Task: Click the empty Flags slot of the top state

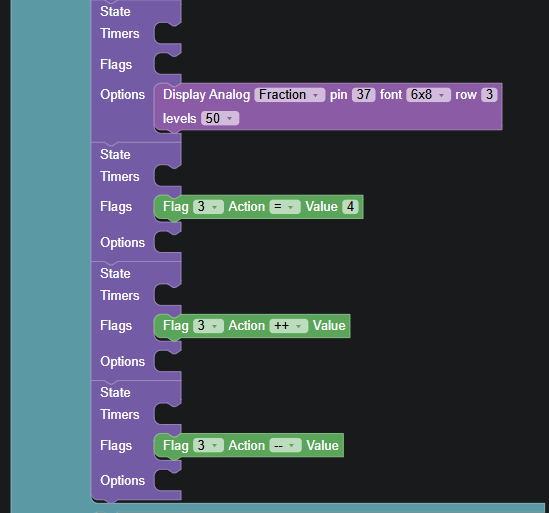Action: tap(167, 64)
